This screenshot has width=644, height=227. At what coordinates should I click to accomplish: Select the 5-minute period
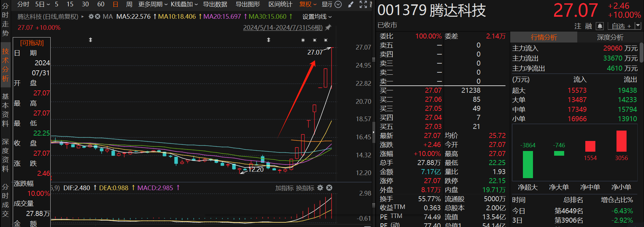tap(57, 4)
